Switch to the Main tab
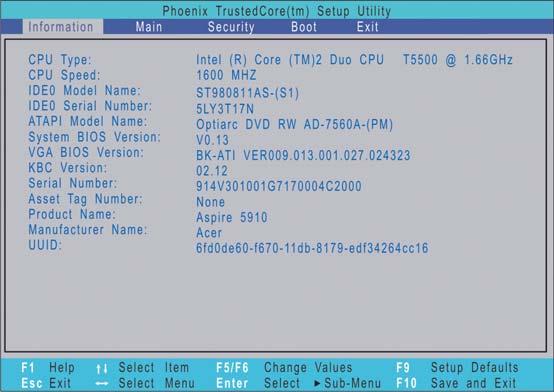Screen dimensions: 554x392 coord(149,27)
